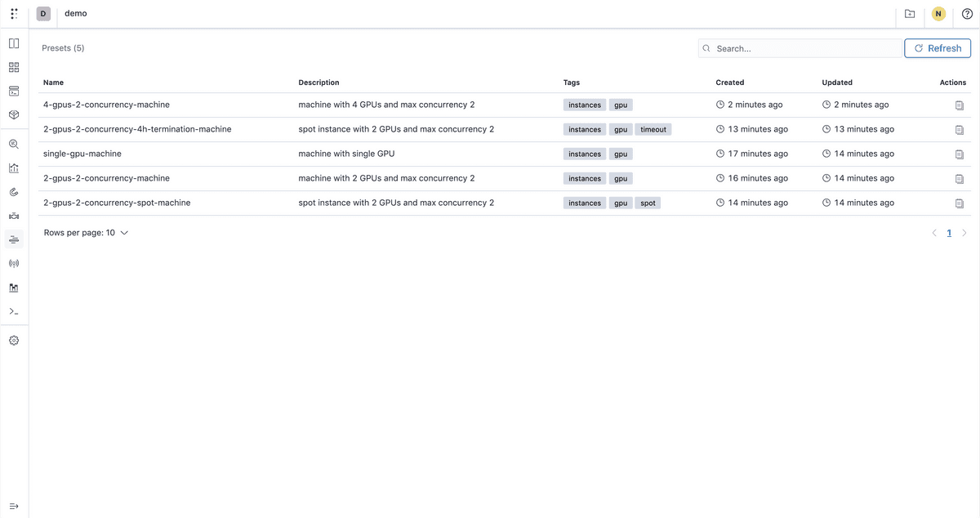The height and width of the screenshot is (518, 980).
Task: Click the timeout tag
Action: 653,129
